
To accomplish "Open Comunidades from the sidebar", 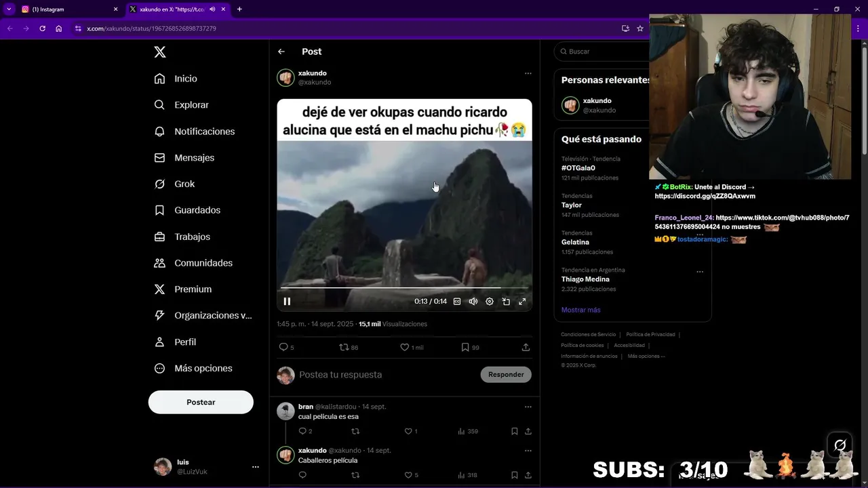I will pos(193,263).
